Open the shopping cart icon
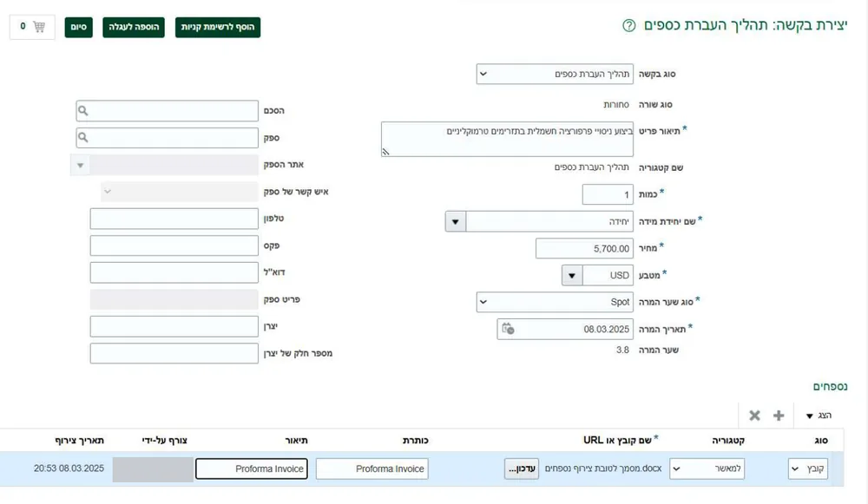This screenshot has width=868, height=504. (x=38, y=27)
